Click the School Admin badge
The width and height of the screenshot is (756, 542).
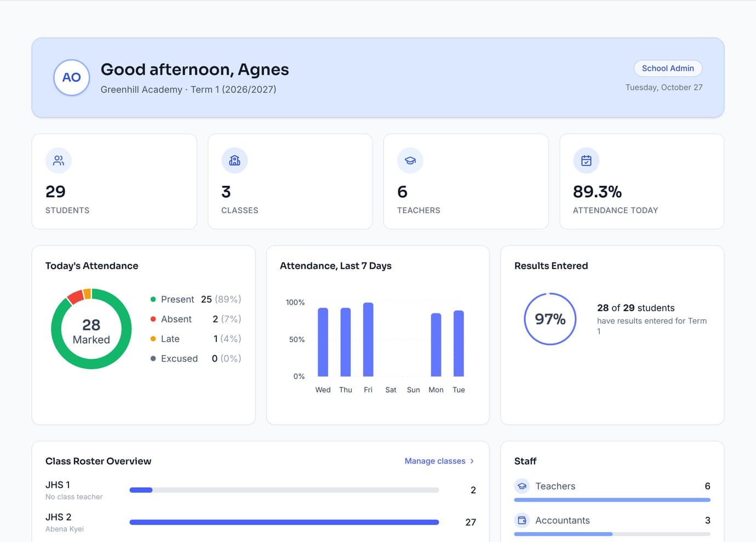[668, 69]
